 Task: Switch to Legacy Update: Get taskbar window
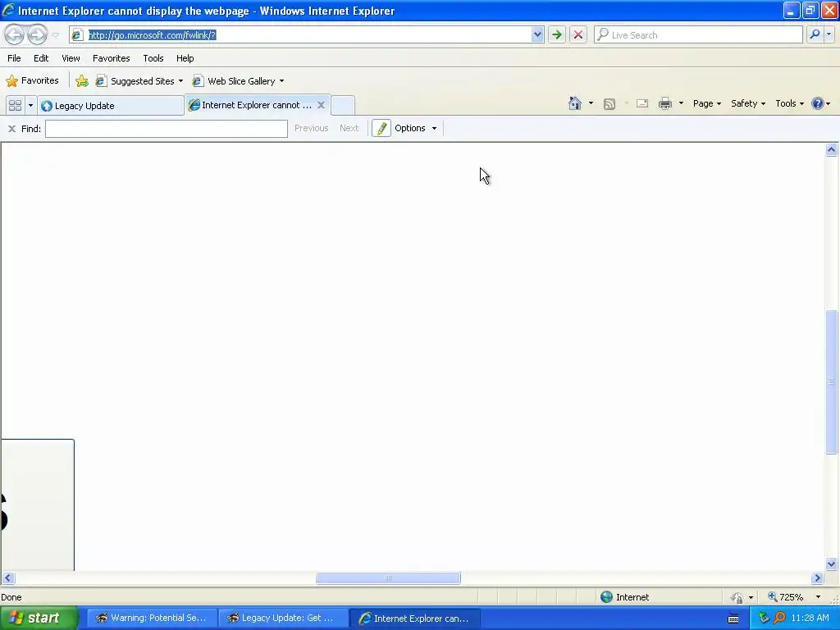pos(282,618)
